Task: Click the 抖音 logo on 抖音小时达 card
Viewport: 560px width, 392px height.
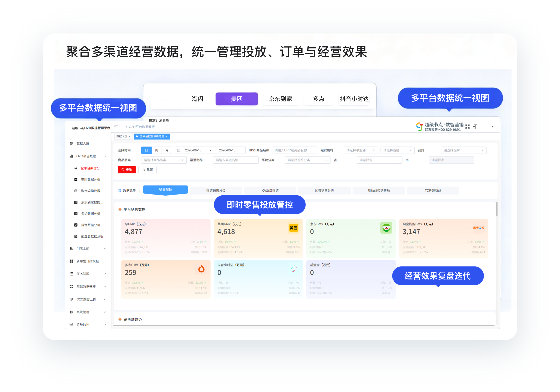Action: 294,268
